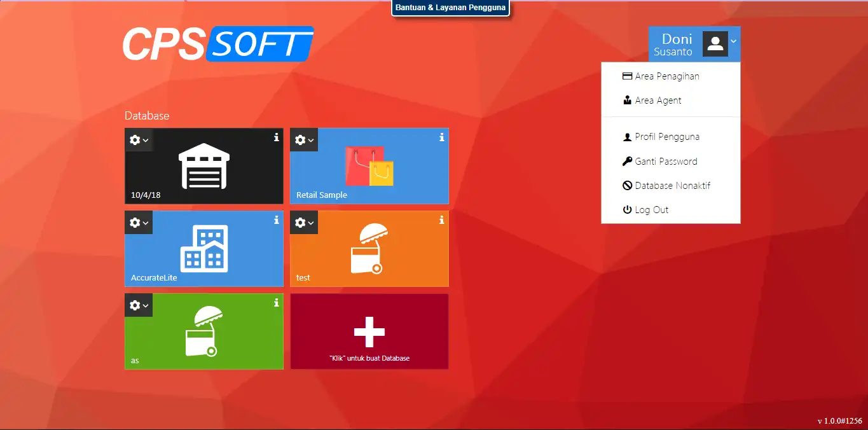Open the Retail Sample shopping bags tile
This screenshot has height=430, width=868.
click(369, 166)
